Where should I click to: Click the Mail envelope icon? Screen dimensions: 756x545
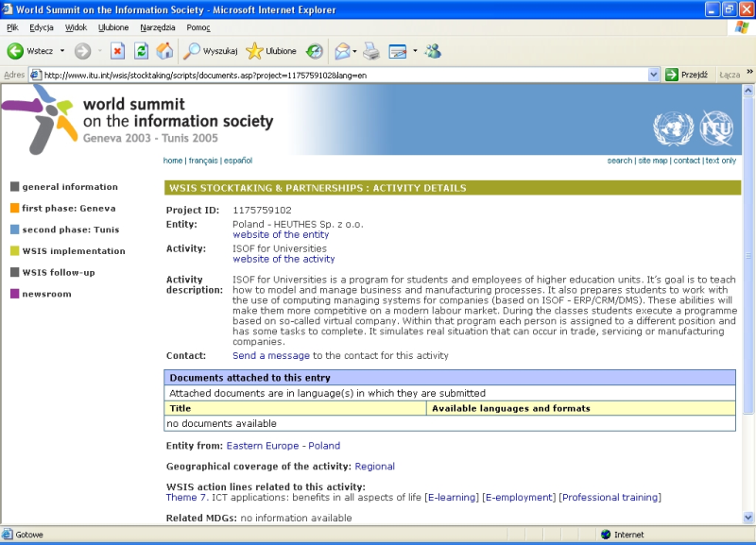(x=342, y=51)
